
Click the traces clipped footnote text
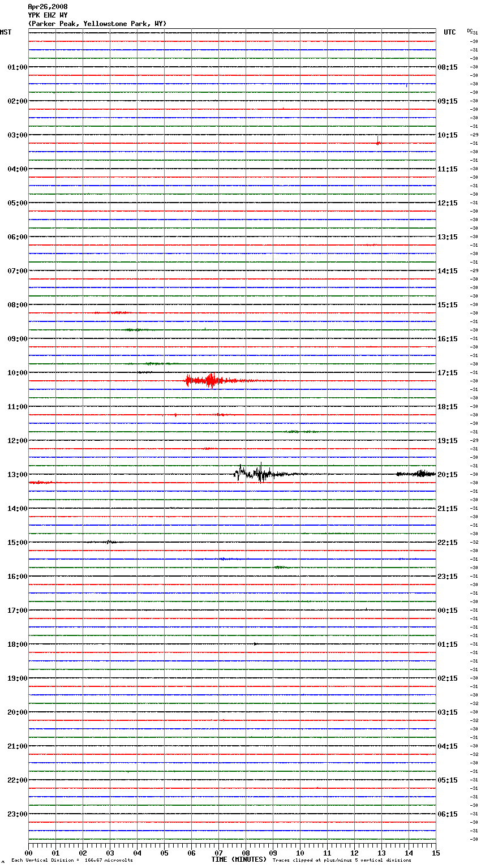tap(342, 861)
